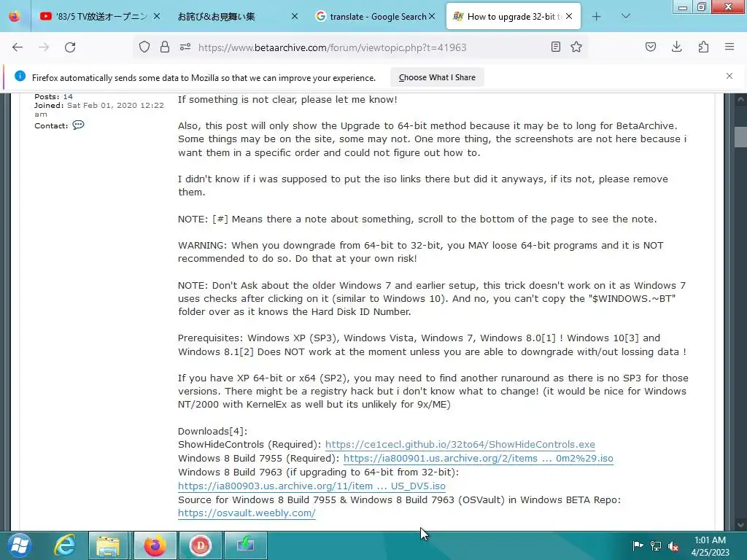Open Windows Explorer folder taskbar icon
This screenshot has height=560, width=747.
(108, 545)
